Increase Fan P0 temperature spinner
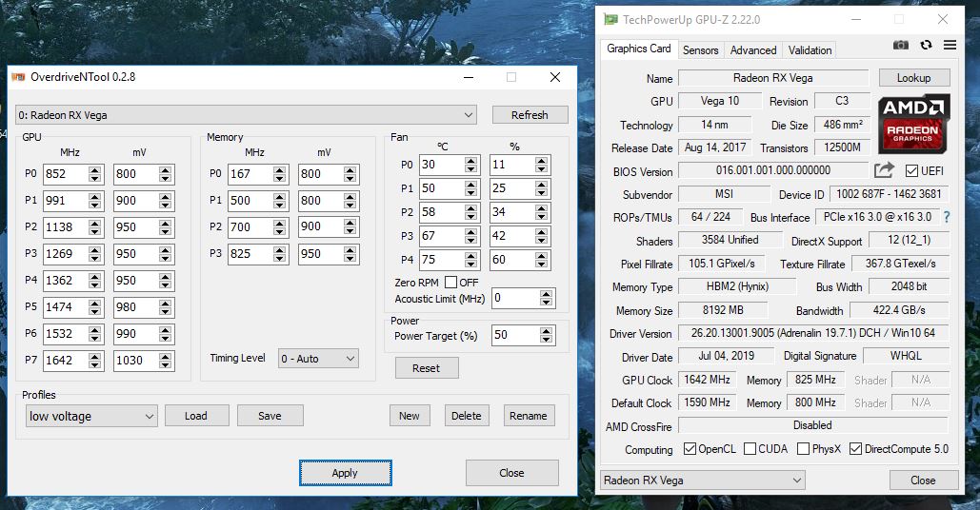The width and height of the screenshot is (980, 510). [471, 161]
